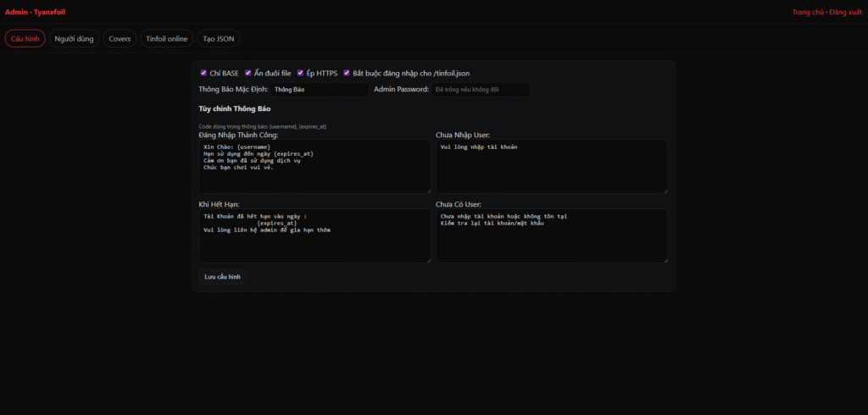
Task: Click inside the Chưa Có User textarea
Action: (x=551, y=235)
